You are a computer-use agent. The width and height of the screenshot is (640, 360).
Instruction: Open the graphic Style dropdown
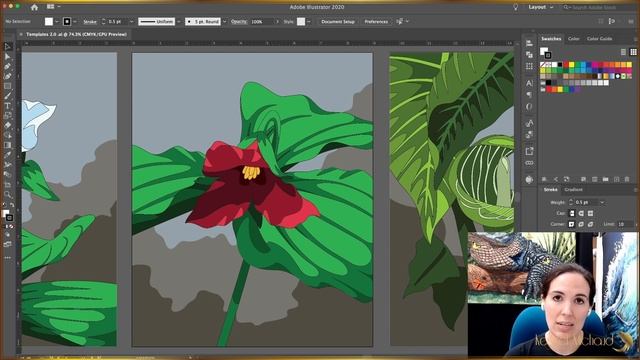(309, 22)
